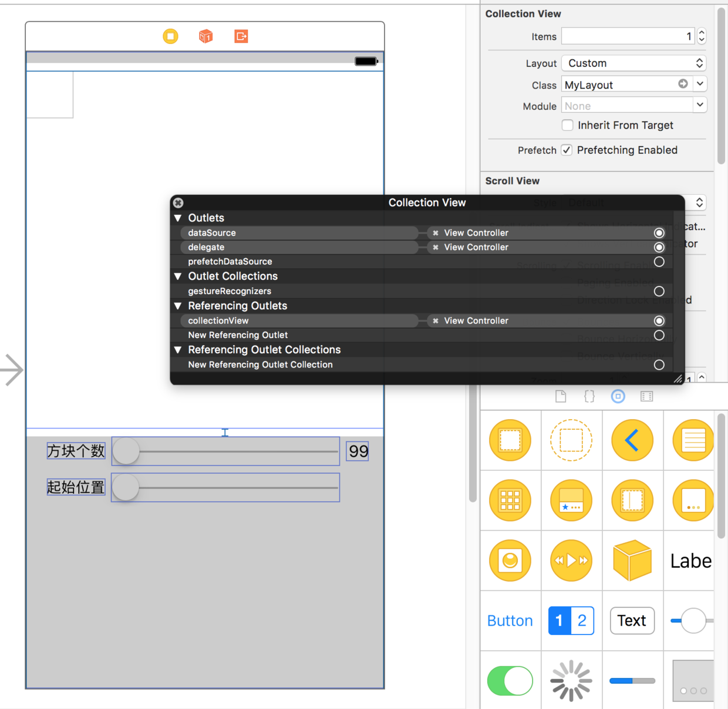Image resolution: width=728 pixels, height=709 pixels.
Task: Select the First Responder cube icon
Action: point(205,36)
